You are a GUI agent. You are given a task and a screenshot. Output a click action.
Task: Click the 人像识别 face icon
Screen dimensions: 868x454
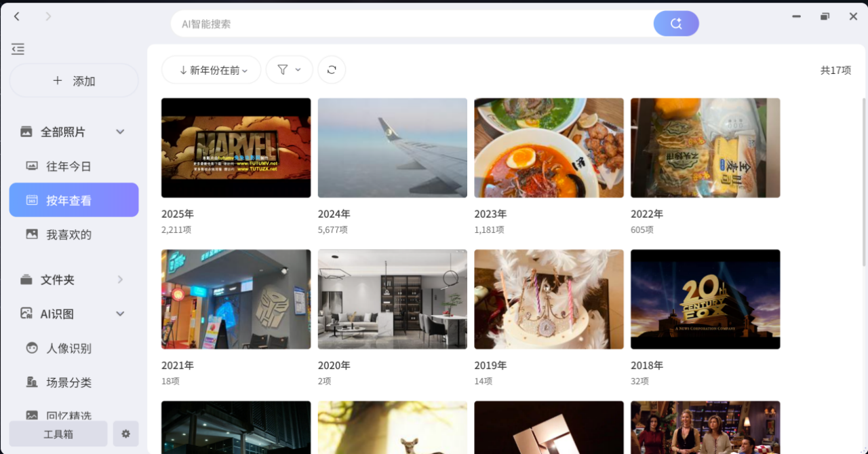pyautogui.click(x=32, y=348)
